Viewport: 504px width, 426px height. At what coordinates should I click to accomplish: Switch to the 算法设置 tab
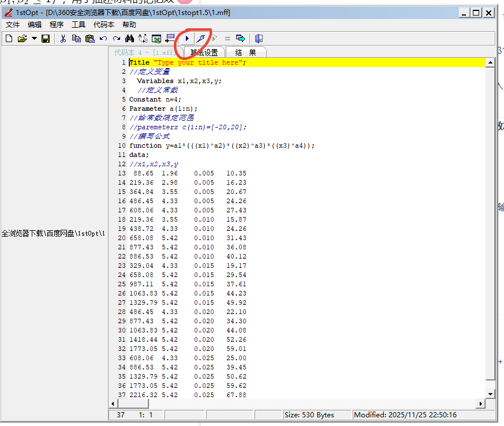pos(204,53)
